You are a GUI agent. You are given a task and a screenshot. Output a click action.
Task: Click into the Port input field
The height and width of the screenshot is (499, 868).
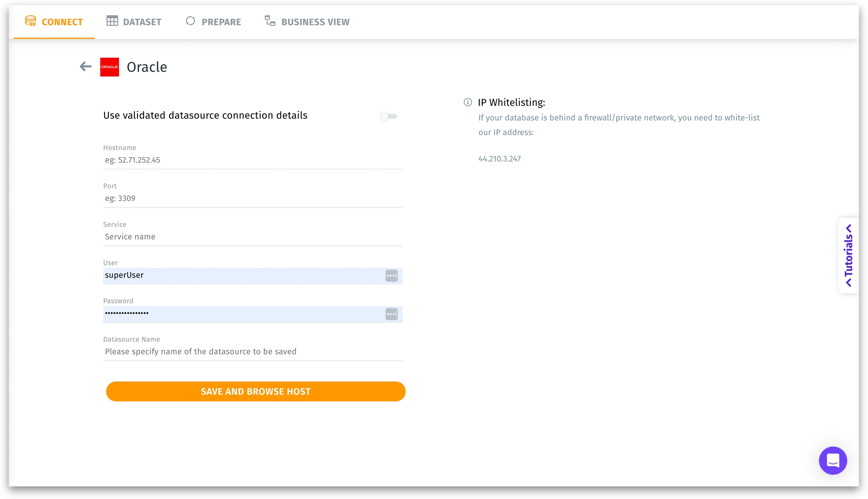(252, 198)
